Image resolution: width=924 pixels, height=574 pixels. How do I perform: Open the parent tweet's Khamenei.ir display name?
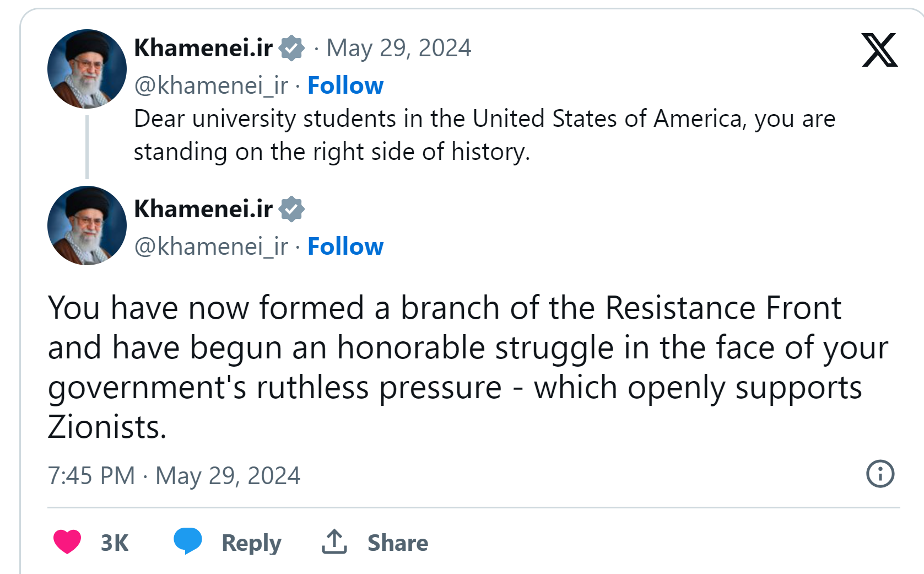pyautogui.click(x=203, y=48)
